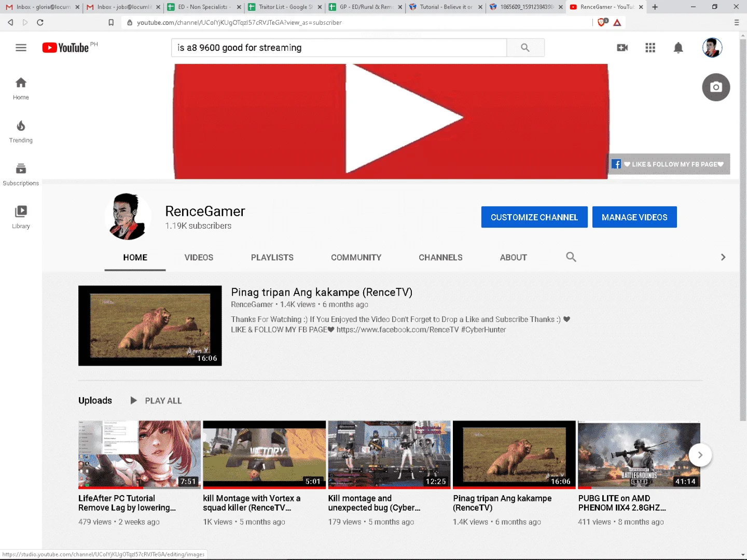The image size is (747, 560).
Task: Click the camera icon to edit banner
Action: pos(716,87)
